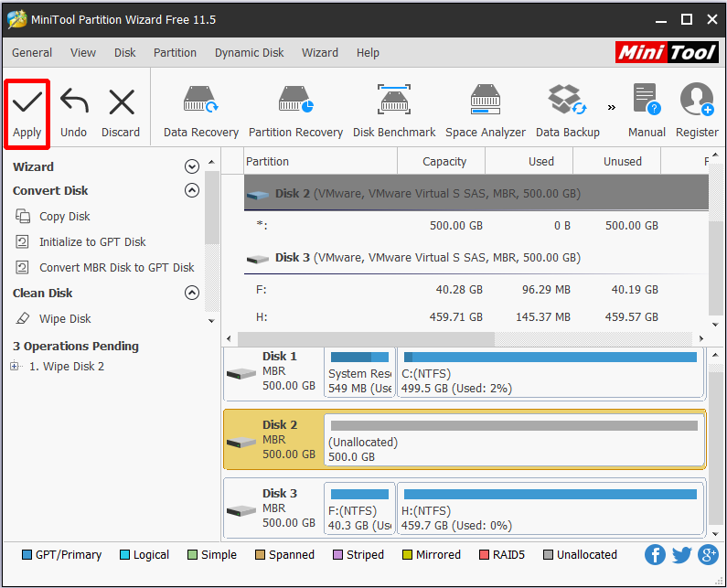The height and width of the screenshot is (588, 727).
Task: Launch the Data Recovery tool
Action: coord(201,112)
